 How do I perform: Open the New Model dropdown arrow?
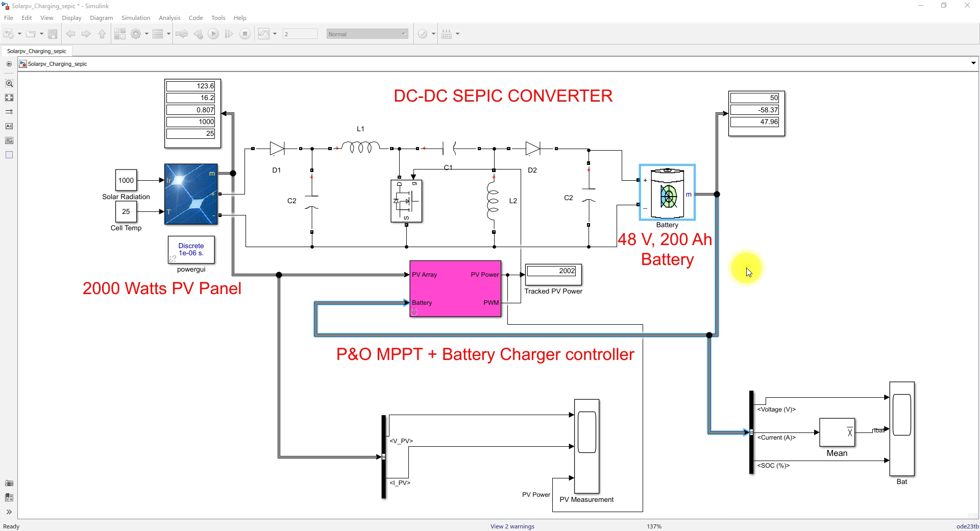click(x=19, y=34)
